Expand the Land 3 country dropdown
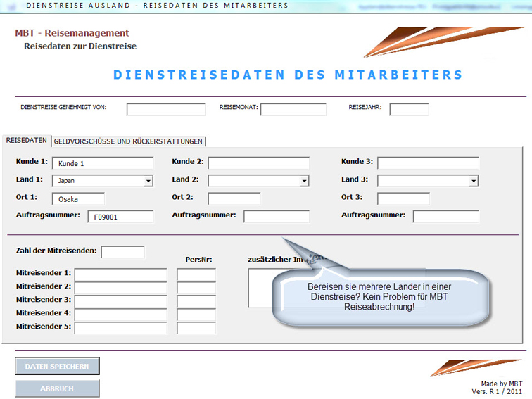The image size is (532, 399). point(474,181)
